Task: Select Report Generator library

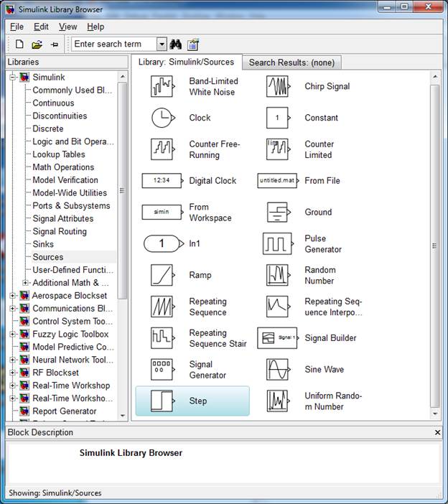Action: point(65,411)
